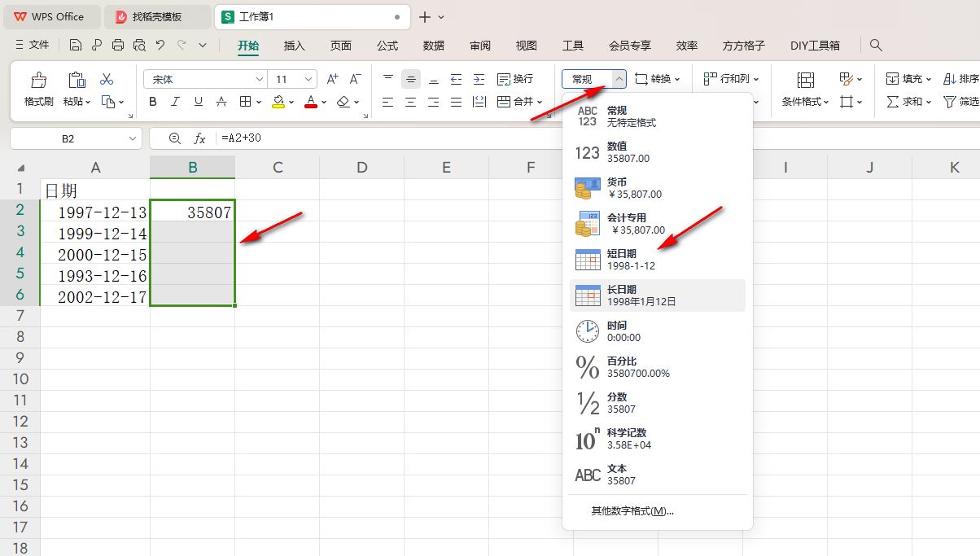Viewport: 980px width, 556px height.
Task: Choose the Text (文本) format option
Action: point(658,475)
